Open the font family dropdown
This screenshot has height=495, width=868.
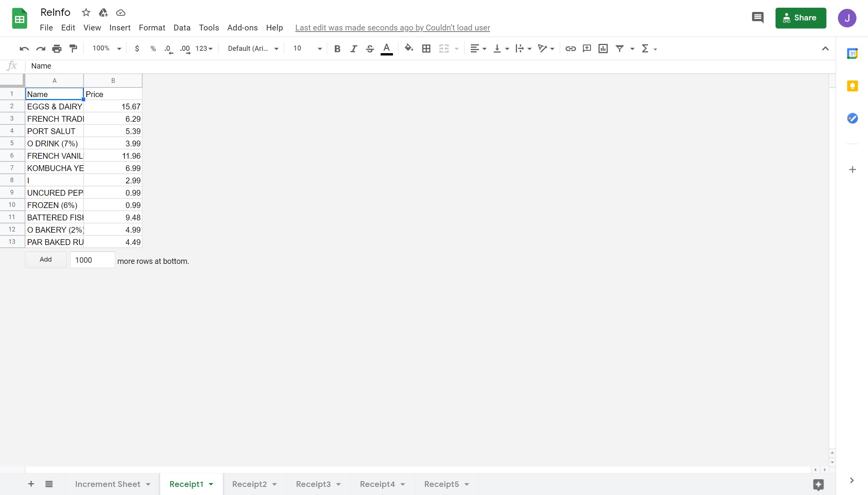[253, 49]
